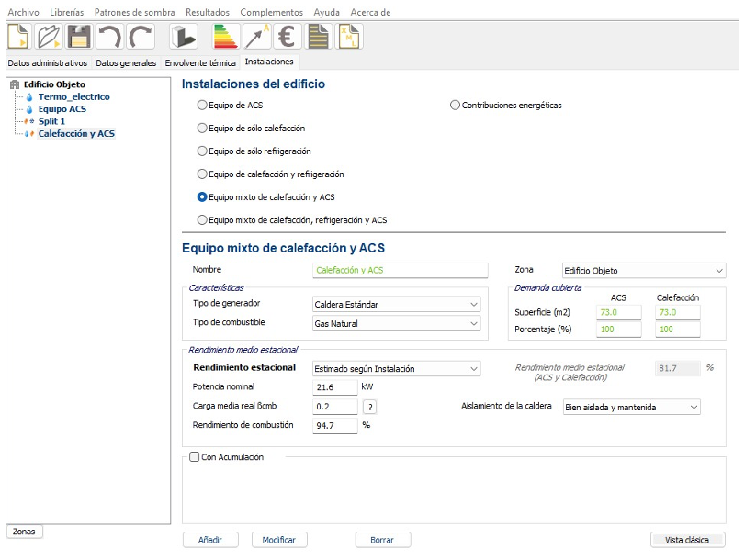
Task: Click the new file toolbar icon
Action: coord(19,37)
